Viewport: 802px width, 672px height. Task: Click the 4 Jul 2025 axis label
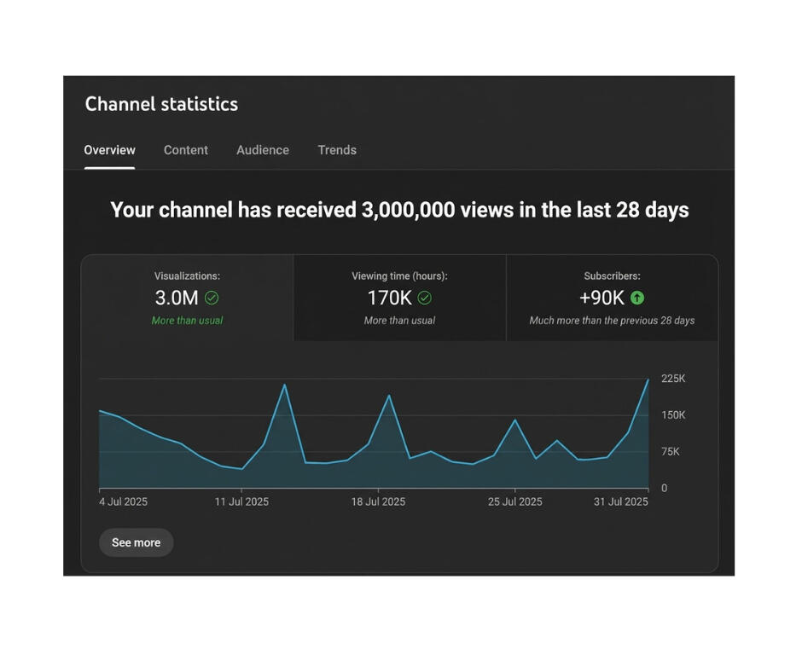123,501
